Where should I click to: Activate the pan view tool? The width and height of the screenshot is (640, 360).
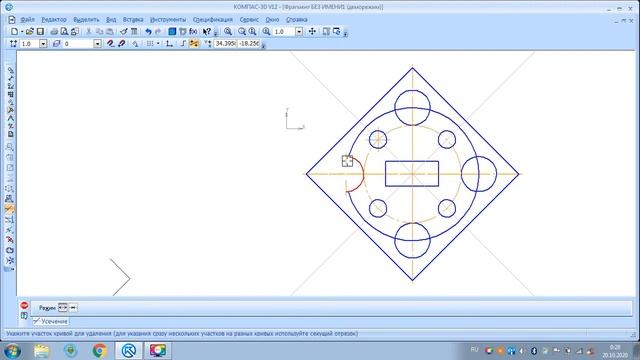[x=312, y=31]
